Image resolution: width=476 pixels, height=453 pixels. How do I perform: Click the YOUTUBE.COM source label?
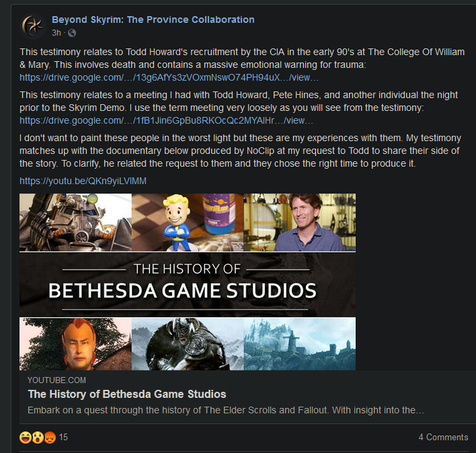[56, 380]
